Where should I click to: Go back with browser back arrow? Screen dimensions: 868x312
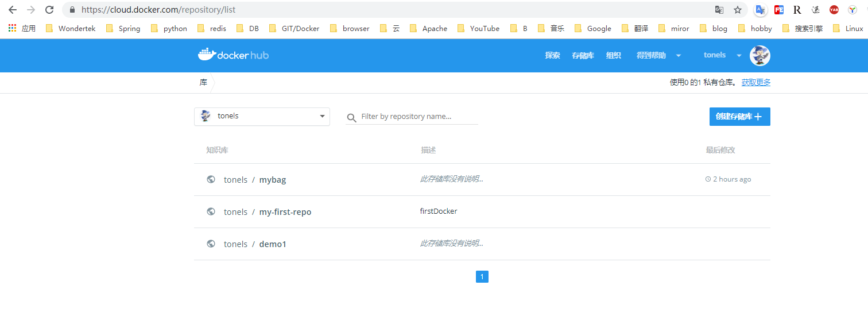tap(13, 10)
